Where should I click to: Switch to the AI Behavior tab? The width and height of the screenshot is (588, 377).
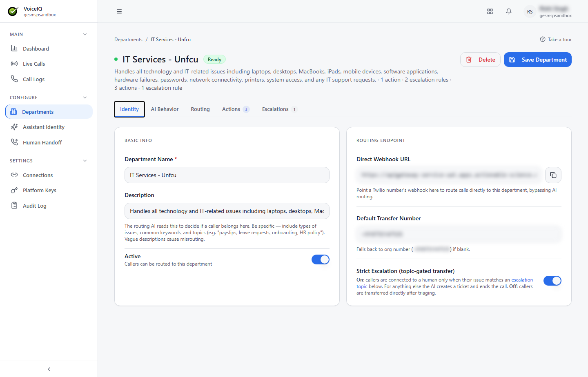[165, 109]
